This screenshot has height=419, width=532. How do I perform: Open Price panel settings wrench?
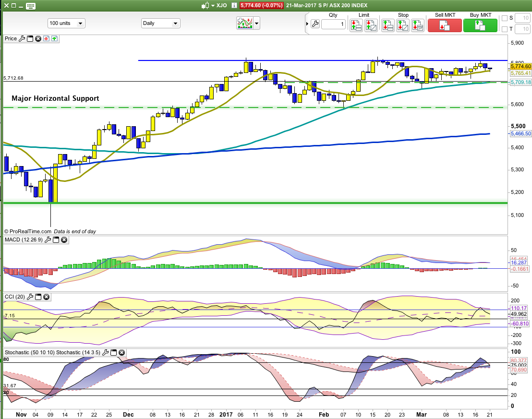(x=22, y=39)
